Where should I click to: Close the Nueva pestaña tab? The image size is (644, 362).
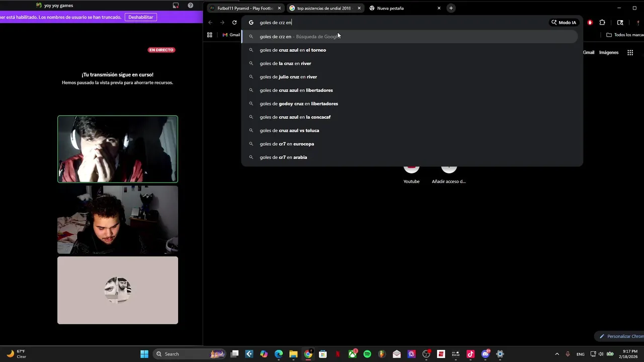coord(439,8)
